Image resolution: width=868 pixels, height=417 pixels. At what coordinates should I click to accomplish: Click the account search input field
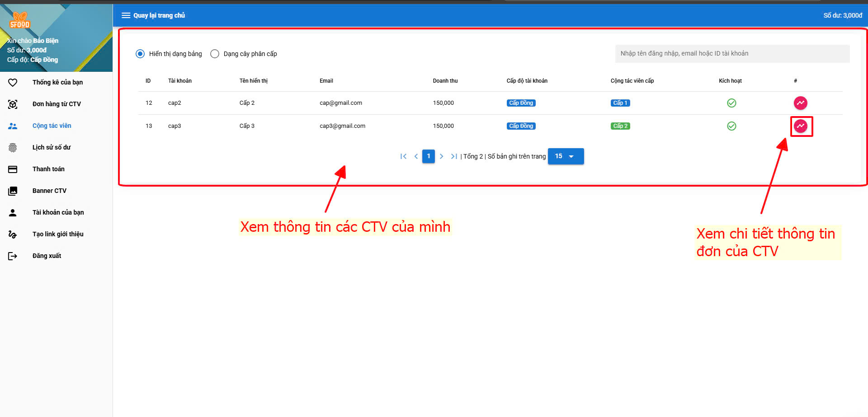[x=732, y=53]
